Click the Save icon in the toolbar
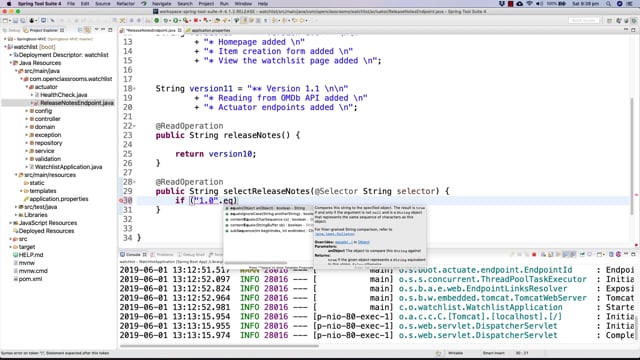The width and height of the screenshot is (640, 360). pos(15,20)
